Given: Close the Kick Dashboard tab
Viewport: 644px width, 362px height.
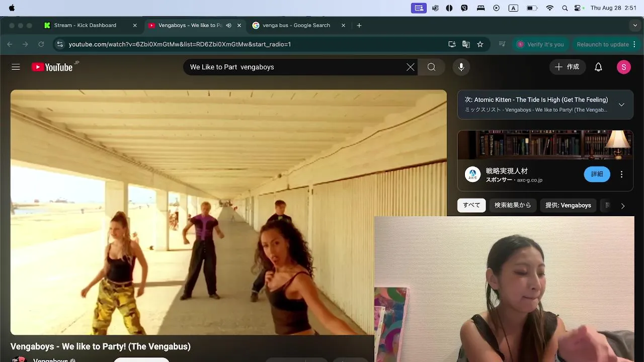Looking at the screenshot, I should coord(135,25).
